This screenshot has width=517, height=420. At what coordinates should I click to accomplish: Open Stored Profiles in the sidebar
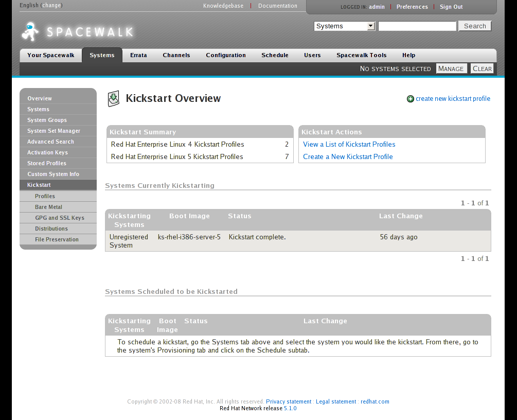tap(58, 163)
